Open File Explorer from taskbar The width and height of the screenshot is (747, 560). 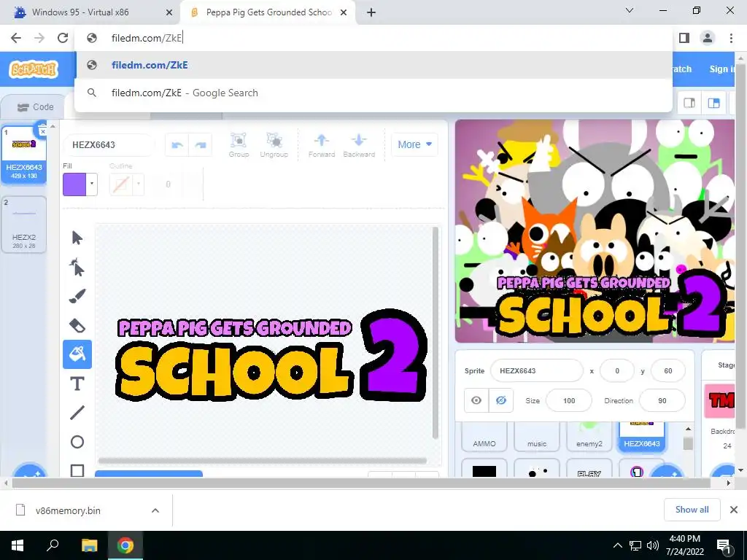coord(89,545)
